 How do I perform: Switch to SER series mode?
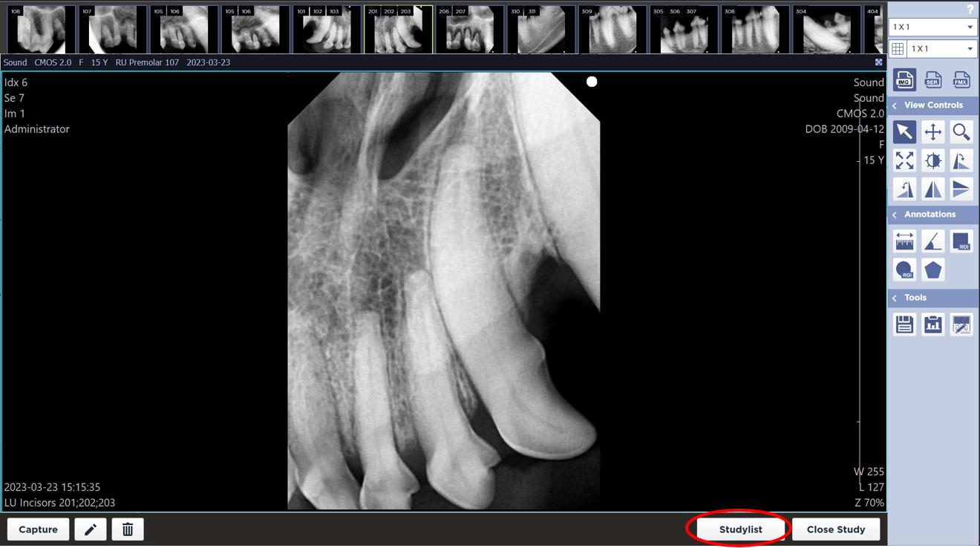(932, 79)
